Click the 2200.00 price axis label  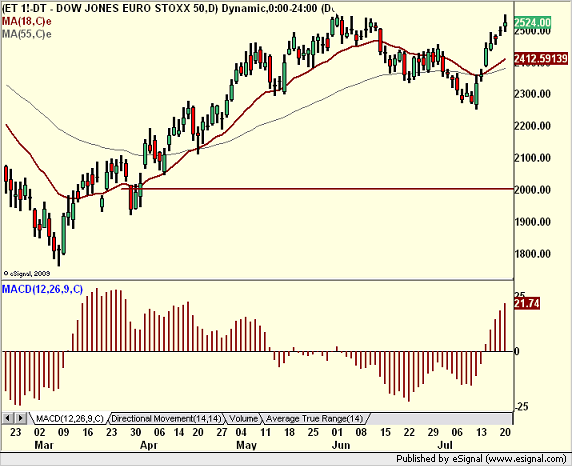click(532, 126)
